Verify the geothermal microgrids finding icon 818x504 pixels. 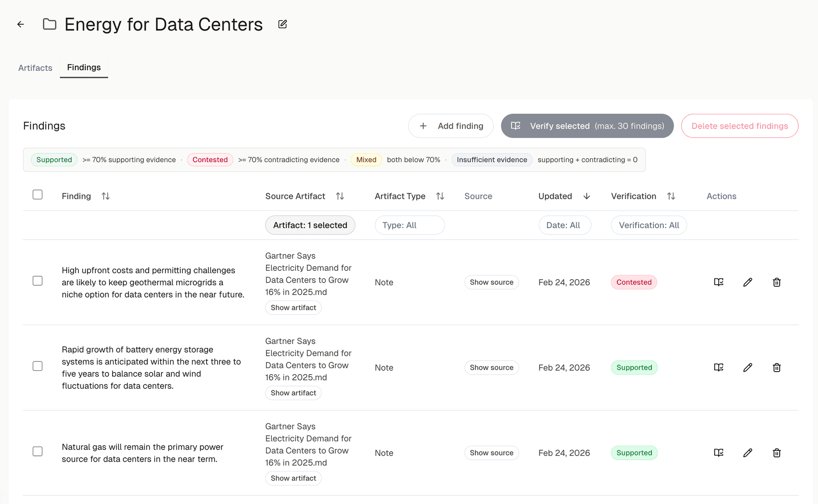click(719, 282)
